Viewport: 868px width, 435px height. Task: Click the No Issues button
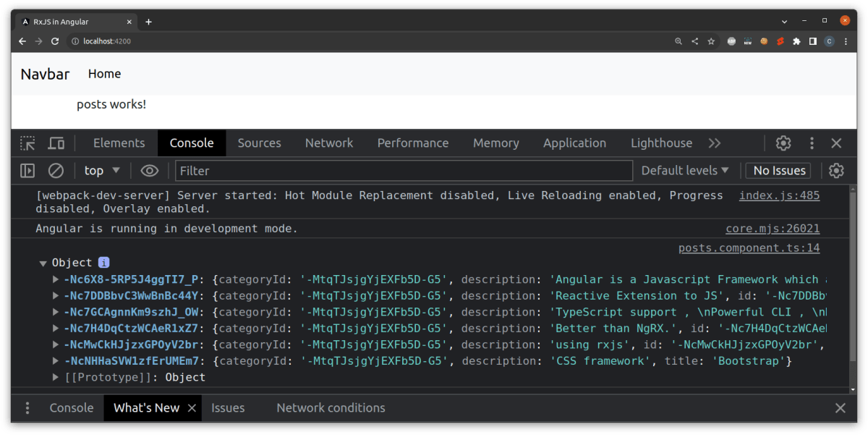778,171
